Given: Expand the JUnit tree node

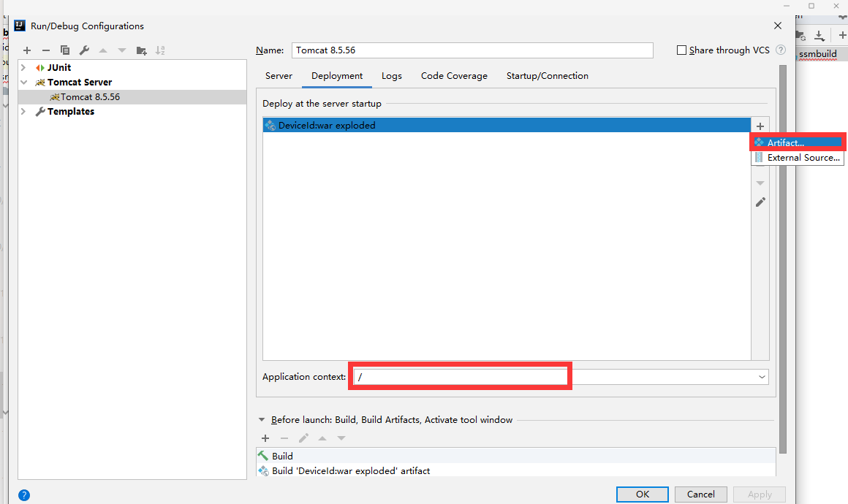Looking at the screenshot, I should point(23,67).
